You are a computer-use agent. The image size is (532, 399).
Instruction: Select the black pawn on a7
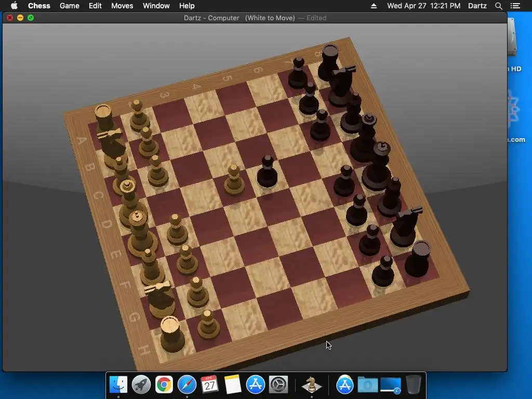[298, 73]
